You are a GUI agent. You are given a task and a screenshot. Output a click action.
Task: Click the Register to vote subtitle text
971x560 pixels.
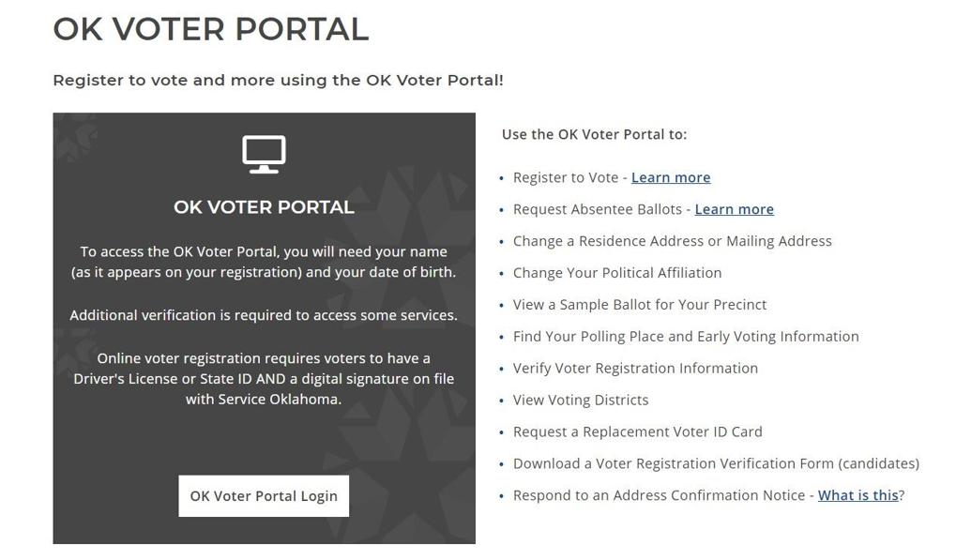pos(278,80)
